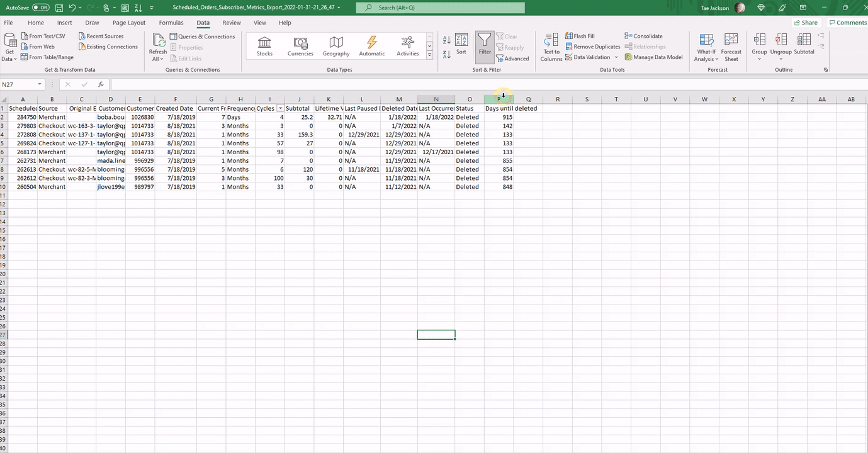Open the Get Data menu
Image resolution: width=868 pixels, height=453 pixels.
point(9,48)
